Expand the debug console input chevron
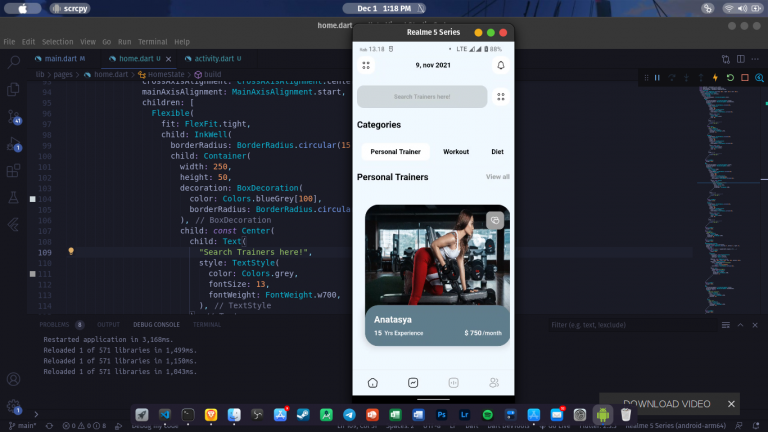 tap(36, 414)
